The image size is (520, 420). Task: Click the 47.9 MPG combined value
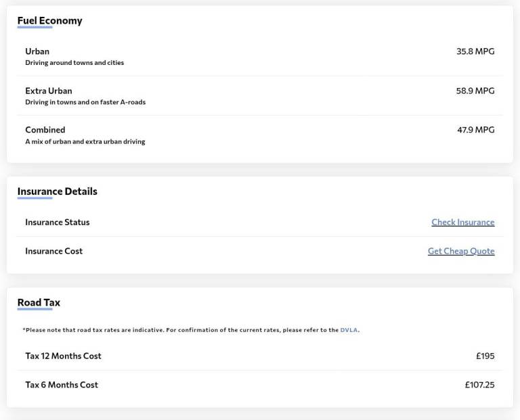(x=475, y=130)
